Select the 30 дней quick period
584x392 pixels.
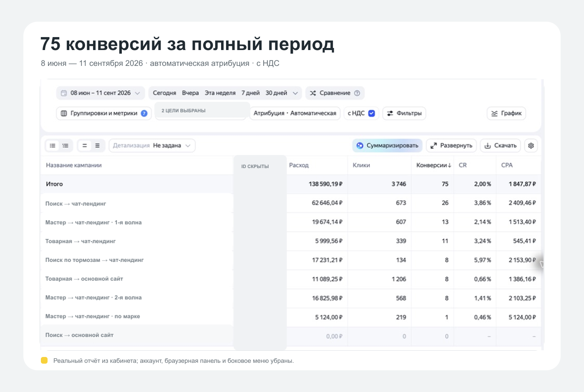276,93
